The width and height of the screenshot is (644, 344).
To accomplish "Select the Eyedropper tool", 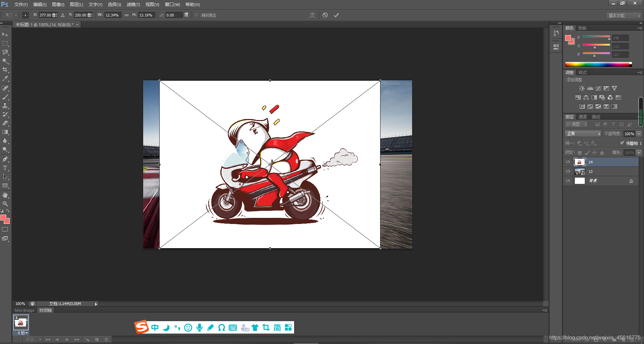I will (5, 78).
